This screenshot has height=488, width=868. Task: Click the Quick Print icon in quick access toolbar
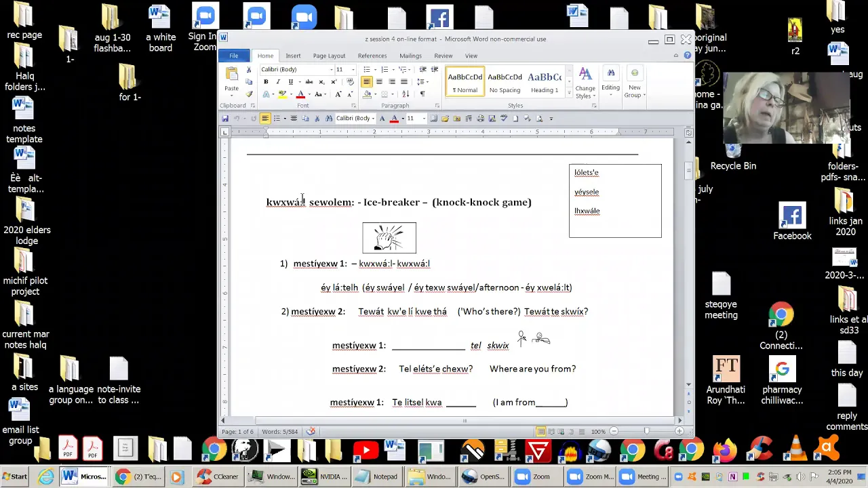coord(481,119)
